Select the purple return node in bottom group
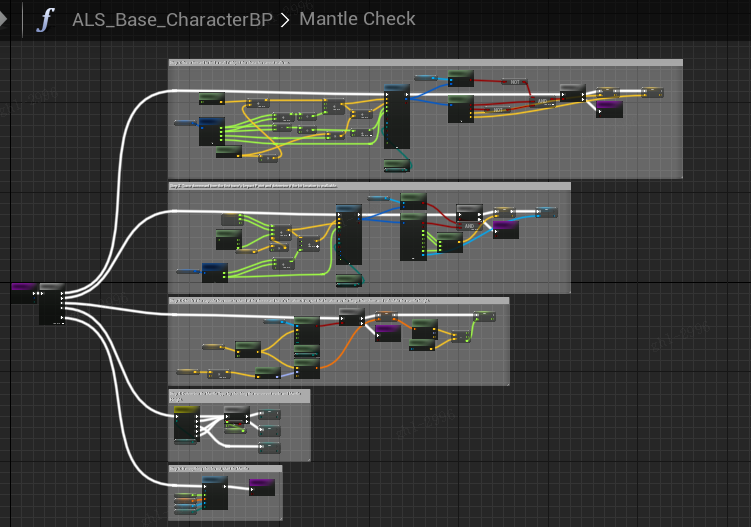 262,487
